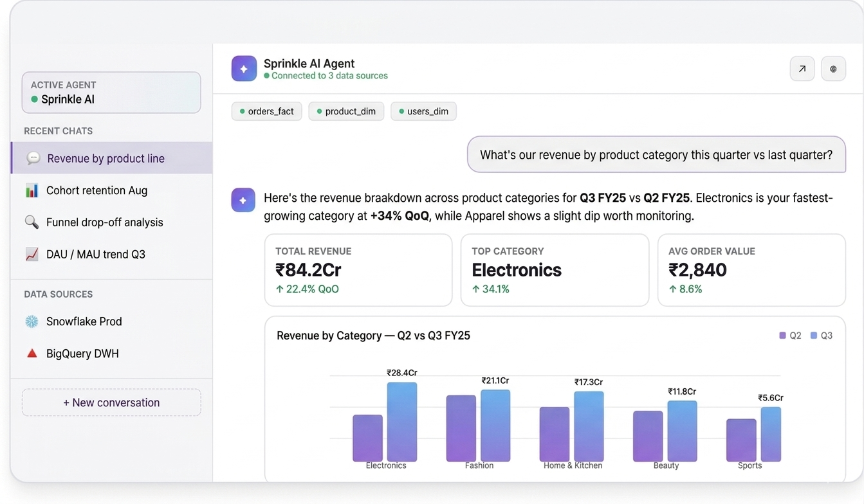The height and width of the screenshot is (504, 864).
Task: Click the settings icon in top right
Action: [833, 69]
